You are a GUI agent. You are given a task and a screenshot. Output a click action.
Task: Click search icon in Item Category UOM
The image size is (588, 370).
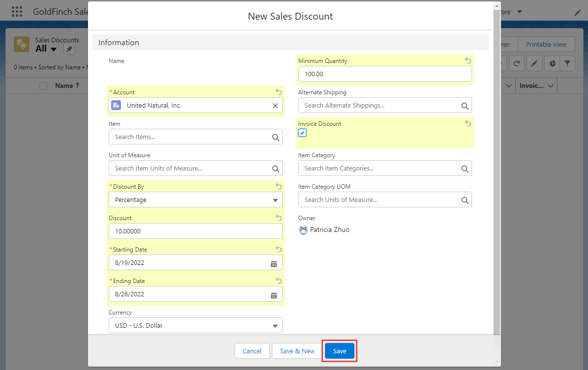(x=465, y=200)
